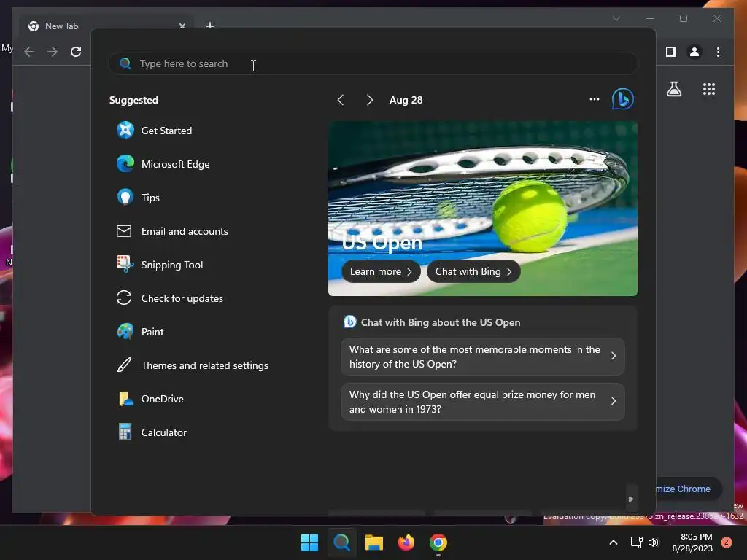747x560 pixels.
Task: Open Chrome Labs flask icon
Action: coord(673,88)
